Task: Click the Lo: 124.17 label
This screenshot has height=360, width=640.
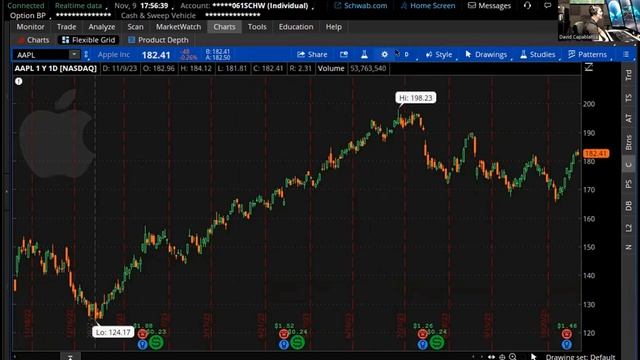Action: tap(113, 332)
